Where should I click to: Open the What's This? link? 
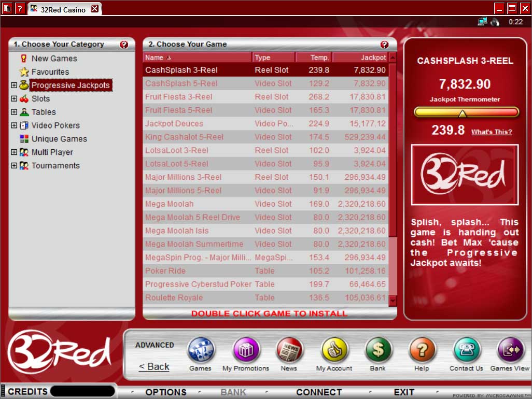492,132
